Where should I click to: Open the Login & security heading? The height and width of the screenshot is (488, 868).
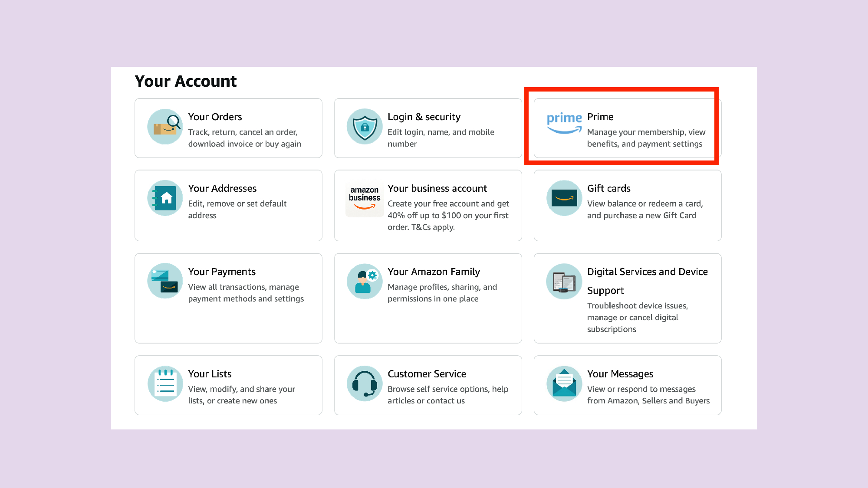tap(424, 117)
